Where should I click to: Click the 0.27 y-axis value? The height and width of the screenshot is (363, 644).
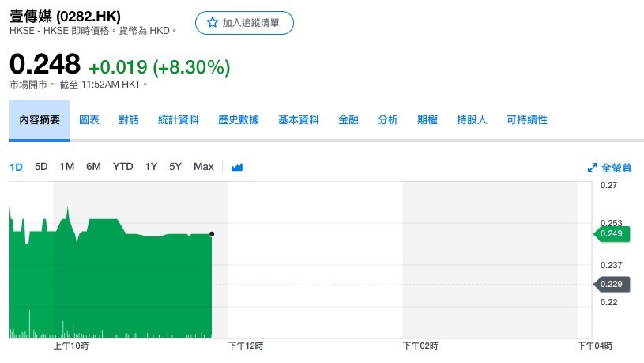[608, 185]
